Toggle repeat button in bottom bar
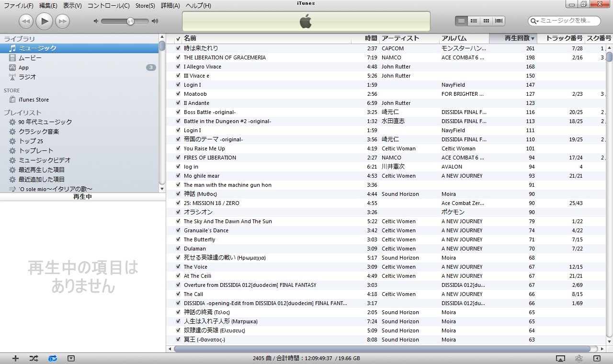This screenshot has width=613, height=364. coord(53,358)
